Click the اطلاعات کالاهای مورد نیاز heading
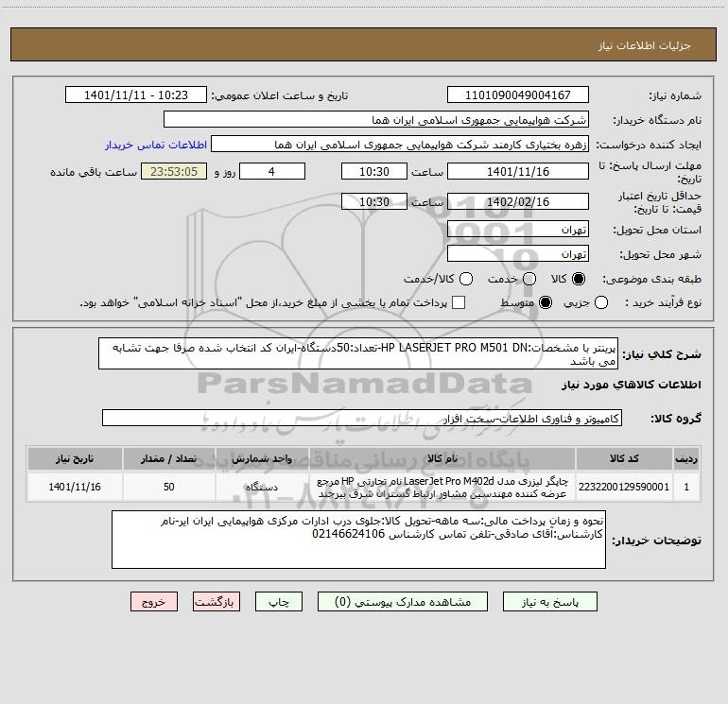This screenshot has width=728, height=704. click(632, 385)
